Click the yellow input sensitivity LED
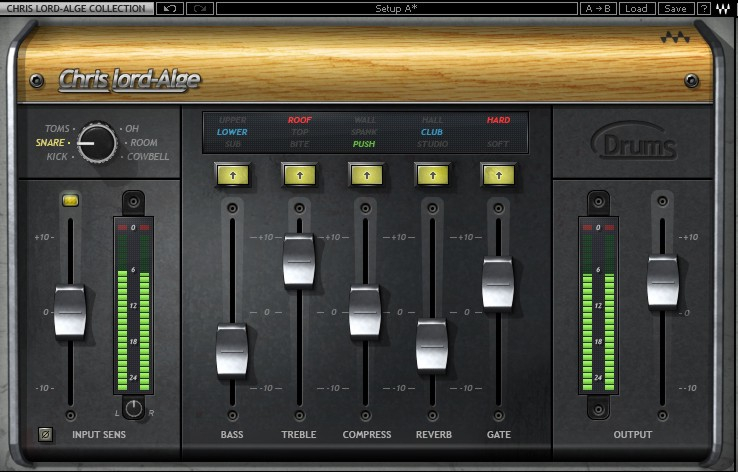The image size is (738, 472). coord(70,201)
